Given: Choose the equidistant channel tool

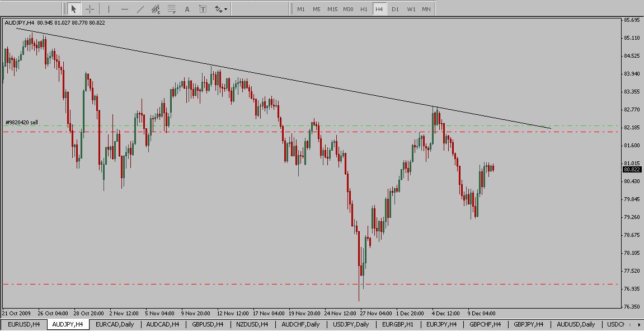Looking at the screenshot, I should [x=156, y=9].
